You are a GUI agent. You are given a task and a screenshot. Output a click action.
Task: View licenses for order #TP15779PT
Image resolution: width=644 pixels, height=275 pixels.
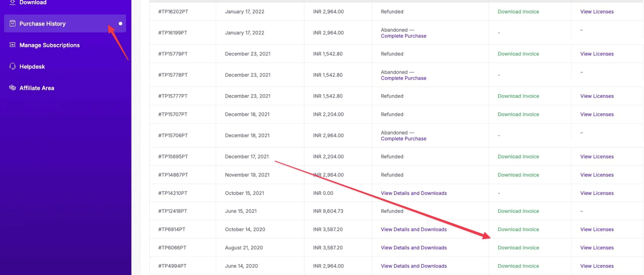[x=597, y=54]
